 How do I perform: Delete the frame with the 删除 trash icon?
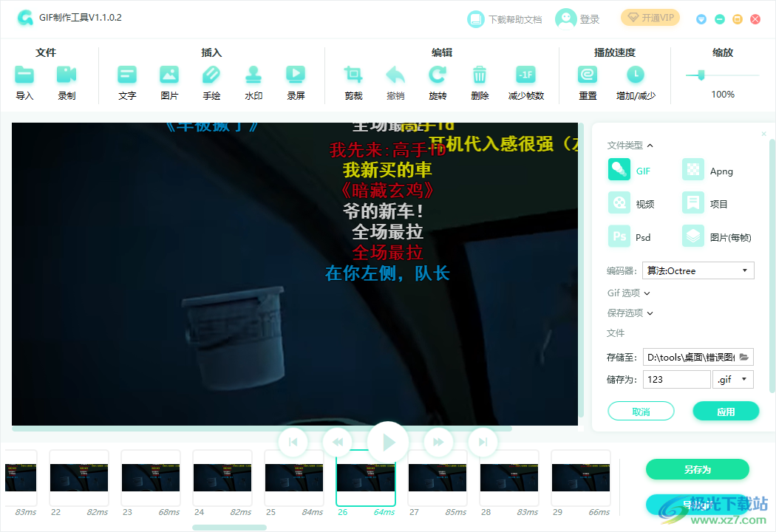click(x=480, y=75)
